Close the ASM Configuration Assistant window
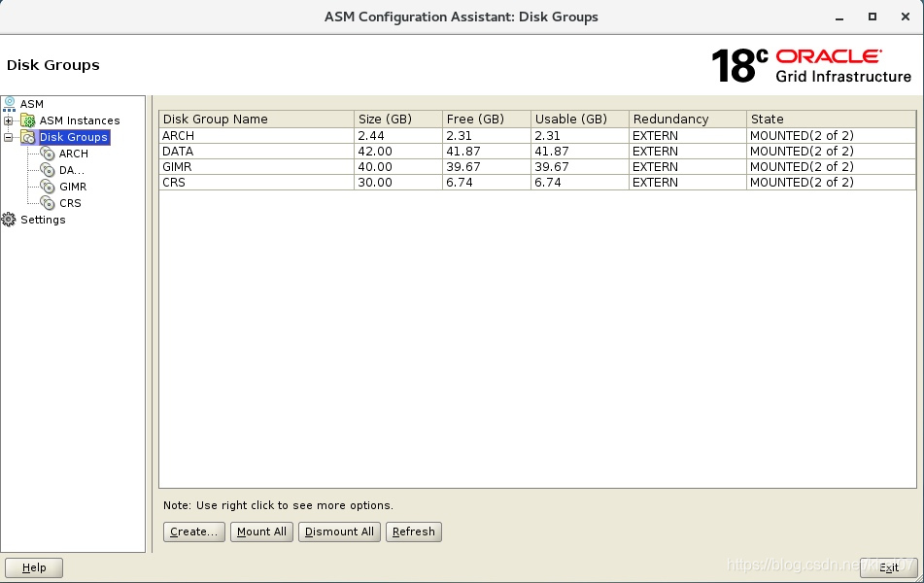Viewport: 924px width, 583px height. 906,17
